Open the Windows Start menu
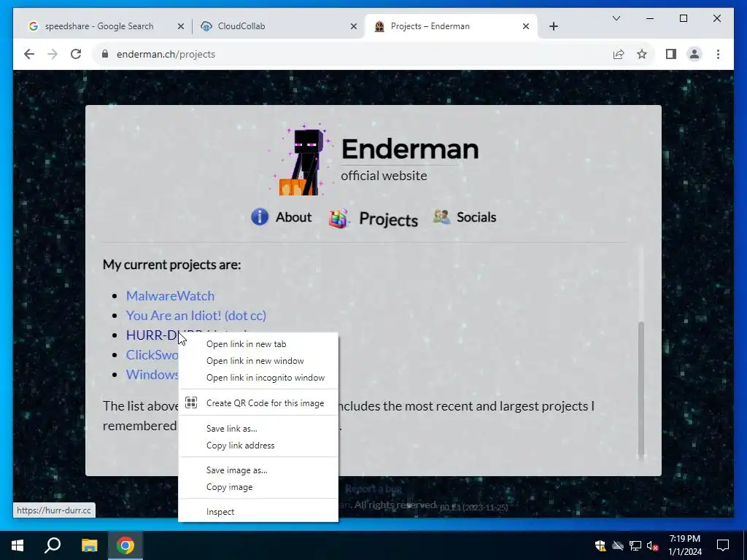 coord(18,545)
